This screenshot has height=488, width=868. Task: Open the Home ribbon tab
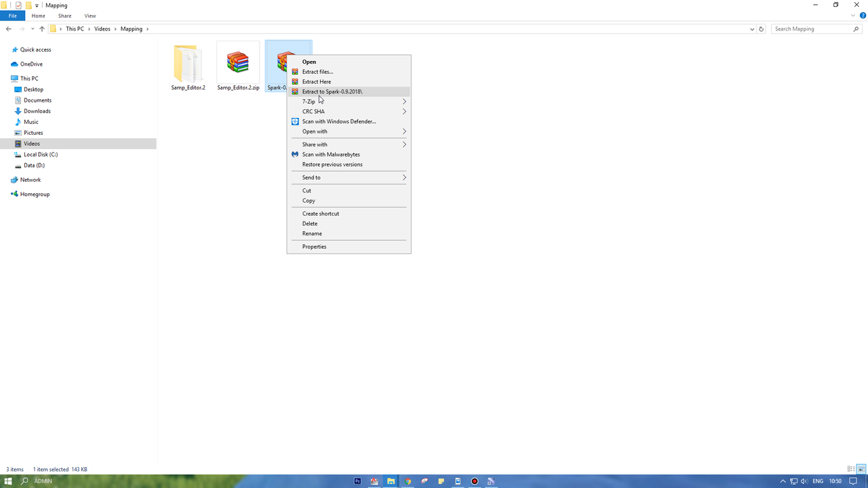pos(39,16)
